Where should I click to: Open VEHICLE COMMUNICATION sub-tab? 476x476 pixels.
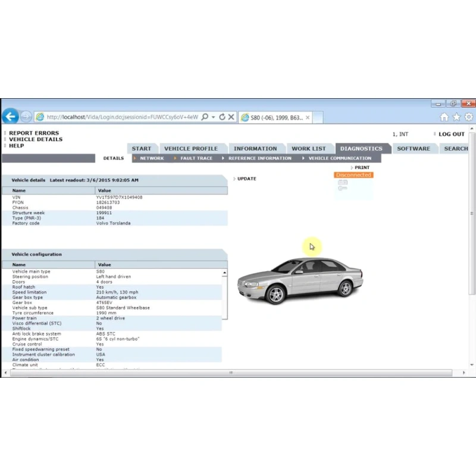pos(340,158)
